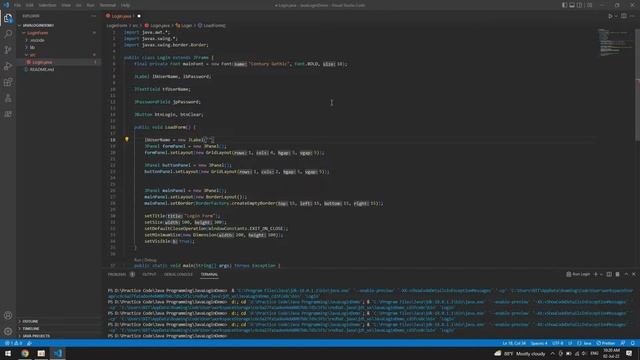Switch to the Debug Console tab
Image resolution: width=640 pixels, height=360 pixels.
click(x=178, y=274)
